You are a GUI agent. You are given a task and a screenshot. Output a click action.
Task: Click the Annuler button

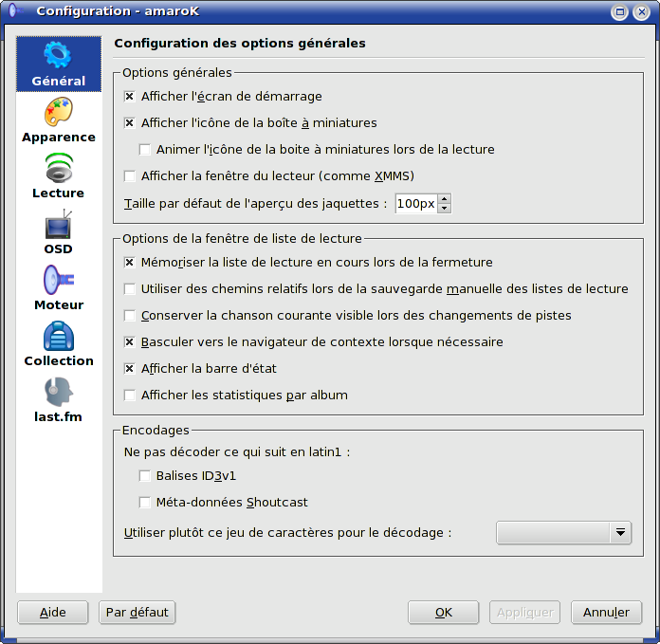tap(606, 613)
